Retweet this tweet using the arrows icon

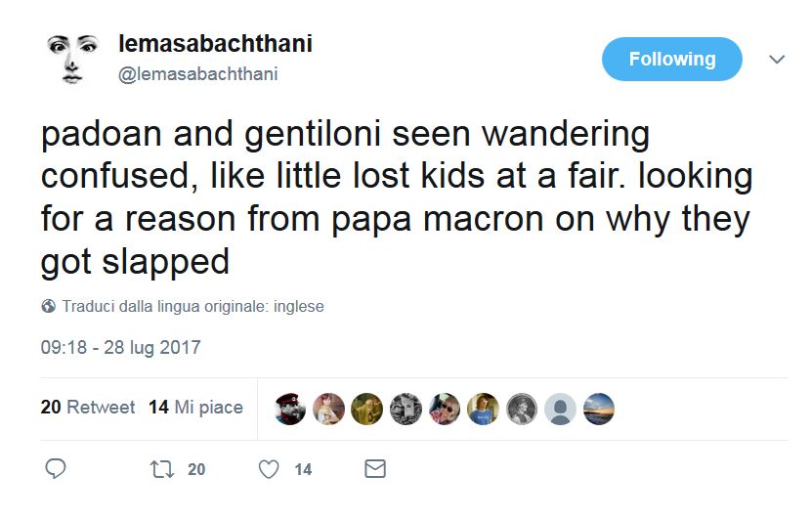pos(158,469)
